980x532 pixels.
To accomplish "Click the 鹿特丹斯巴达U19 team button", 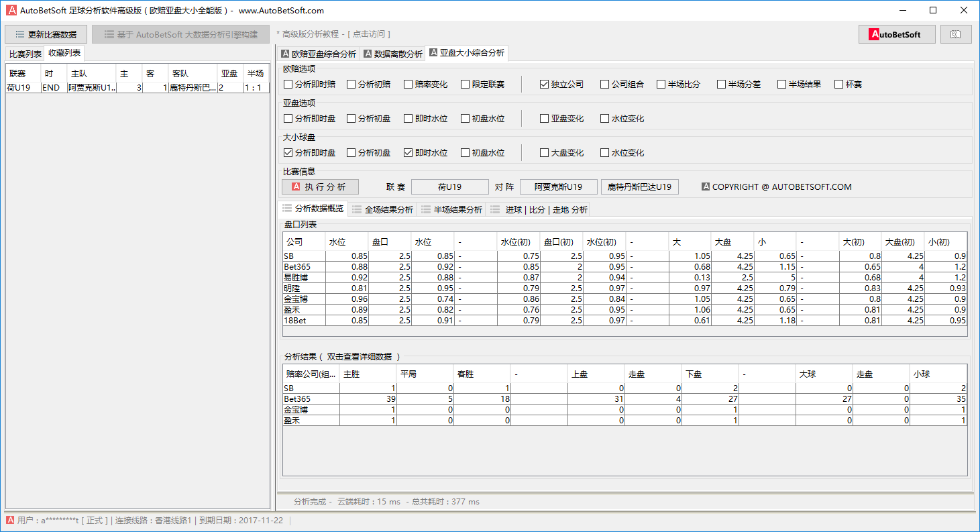I will pos(640,187).
